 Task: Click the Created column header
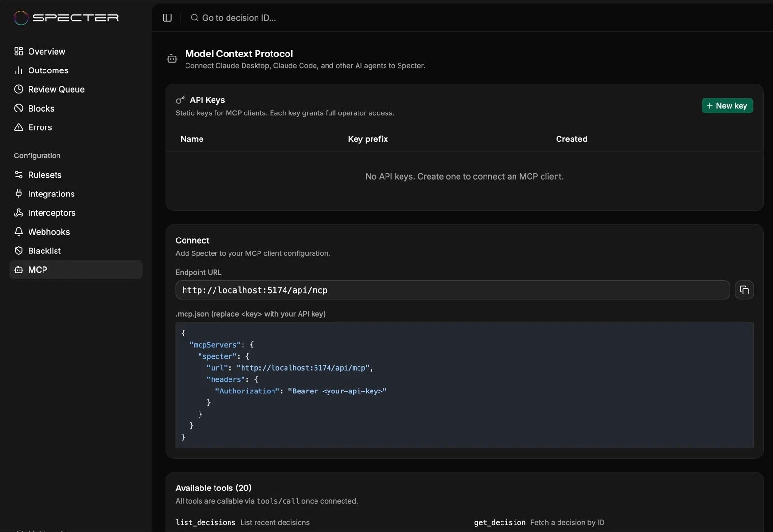(572, 139)
